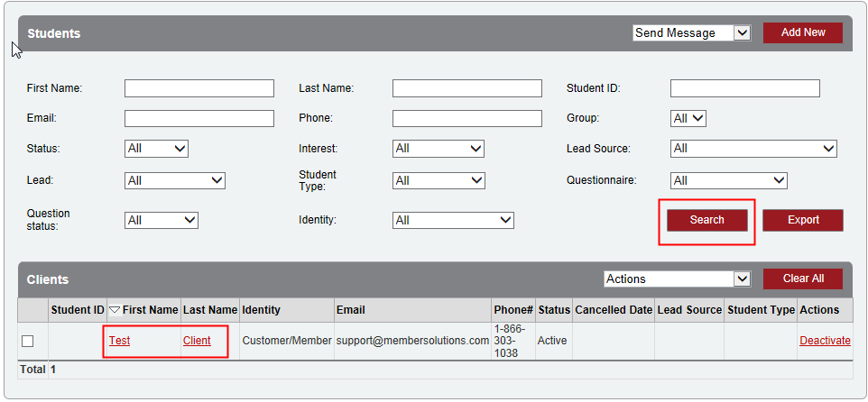Open the Test first name link

[119, 341]
